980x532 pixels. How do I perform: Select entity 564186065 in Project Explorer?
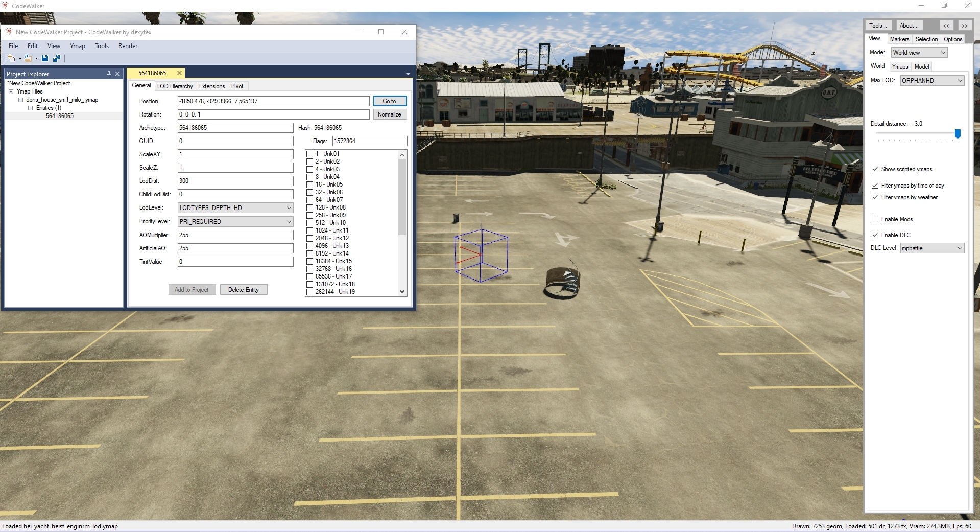(x=60, y=116)
